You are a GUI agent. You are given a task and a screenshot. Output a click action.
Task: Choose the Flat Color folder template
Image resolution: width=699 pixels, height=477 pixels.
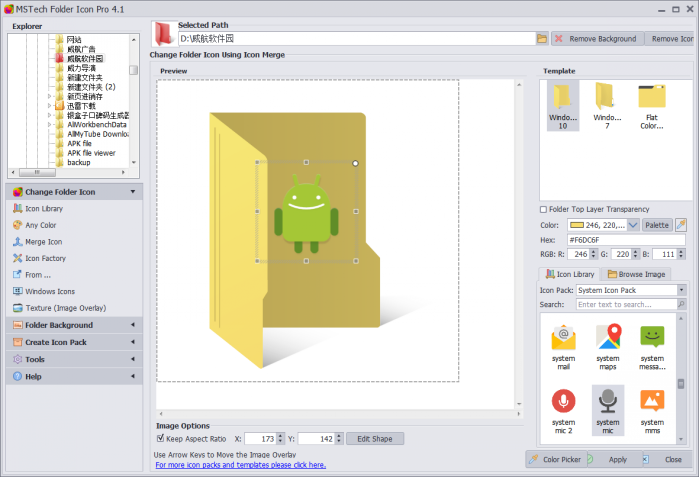tap(652, 106)
